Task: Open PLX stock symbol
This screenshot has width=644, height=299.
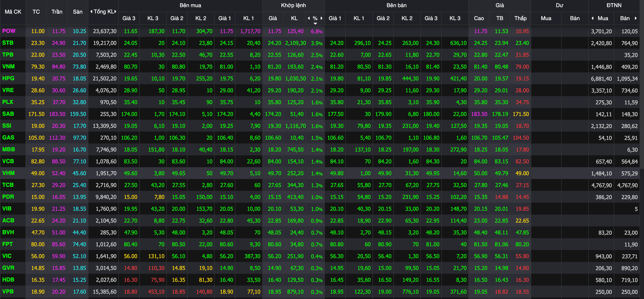Action: point(8,102)
